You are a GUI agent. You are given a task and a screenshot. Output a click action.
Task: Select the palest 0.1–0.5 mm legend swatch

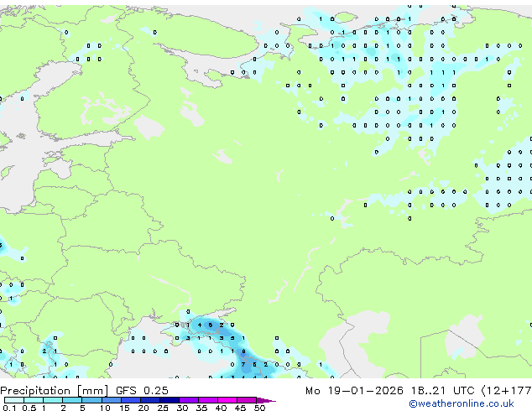coord(14,400)
